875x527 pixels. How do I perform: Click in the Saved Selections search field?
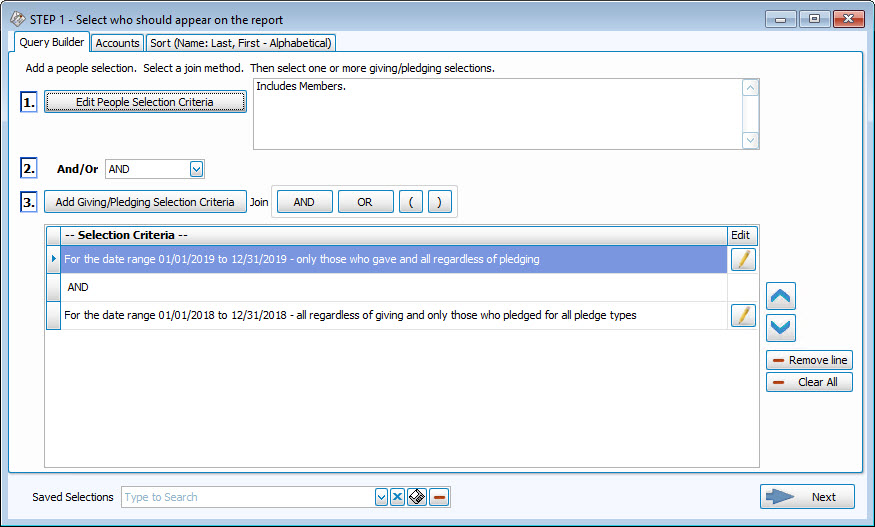click(247, 497)
